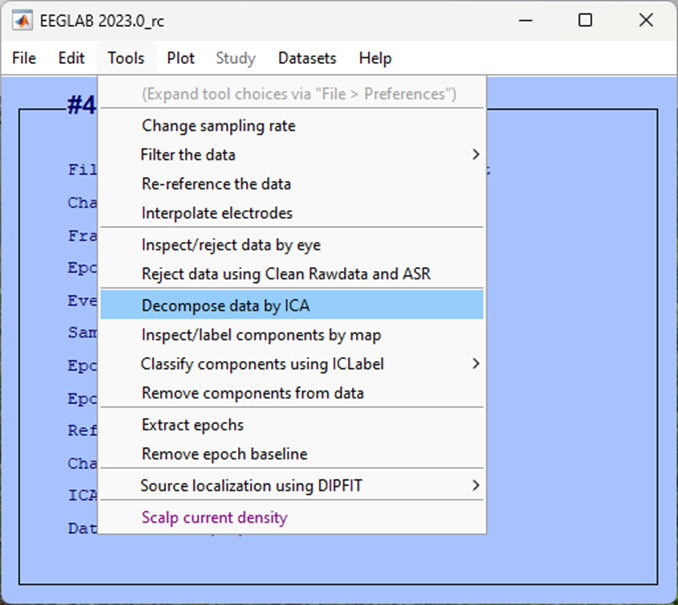Select Inspect/label components by map

click(x=261, y=335)
